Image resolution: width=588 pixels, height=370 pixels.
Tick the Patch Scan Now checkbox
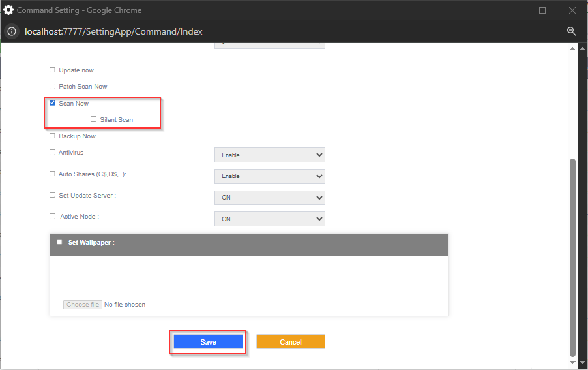(53, 86)
